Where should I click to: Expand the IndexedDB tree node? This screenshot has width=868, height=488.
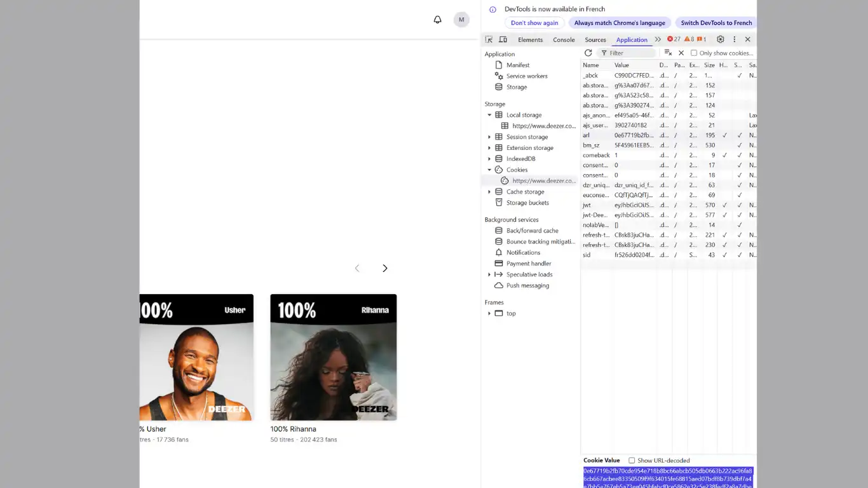[489, 159]
